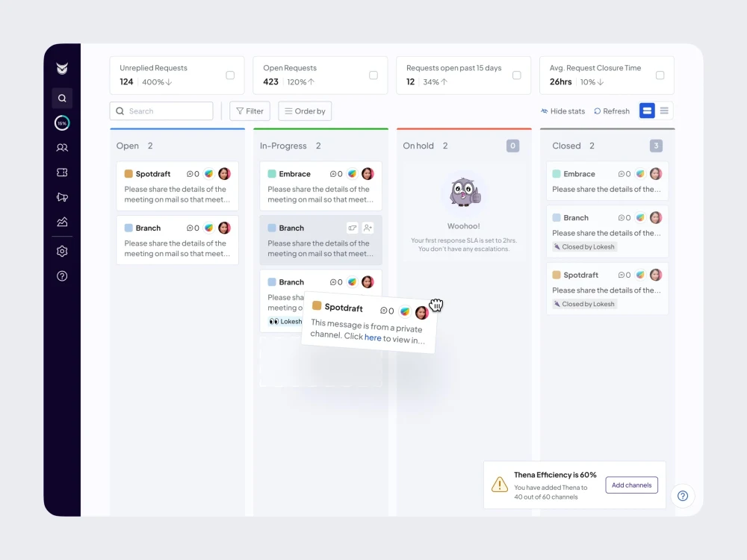This screenshot has width=747, height=560.
Task: Open the Spotdraft card in Open column
Action: (x=177, y=186)
